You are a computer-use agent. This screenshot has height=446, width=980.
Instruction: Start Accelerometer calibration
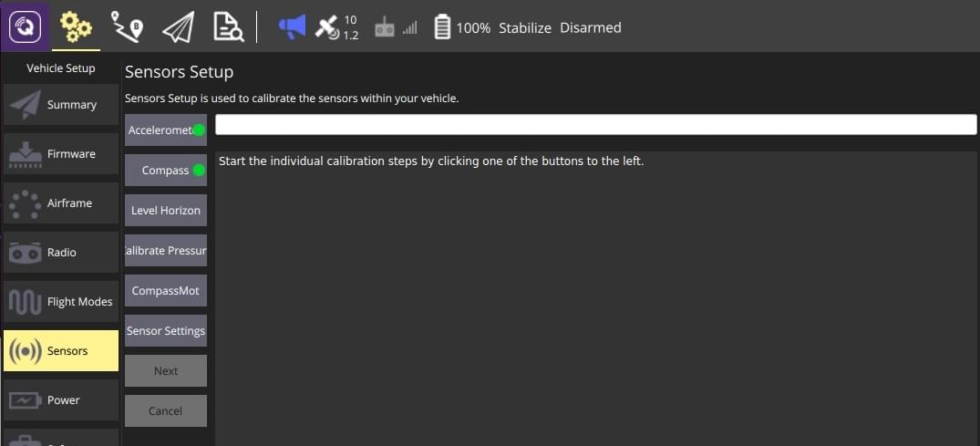pos(165,130)
